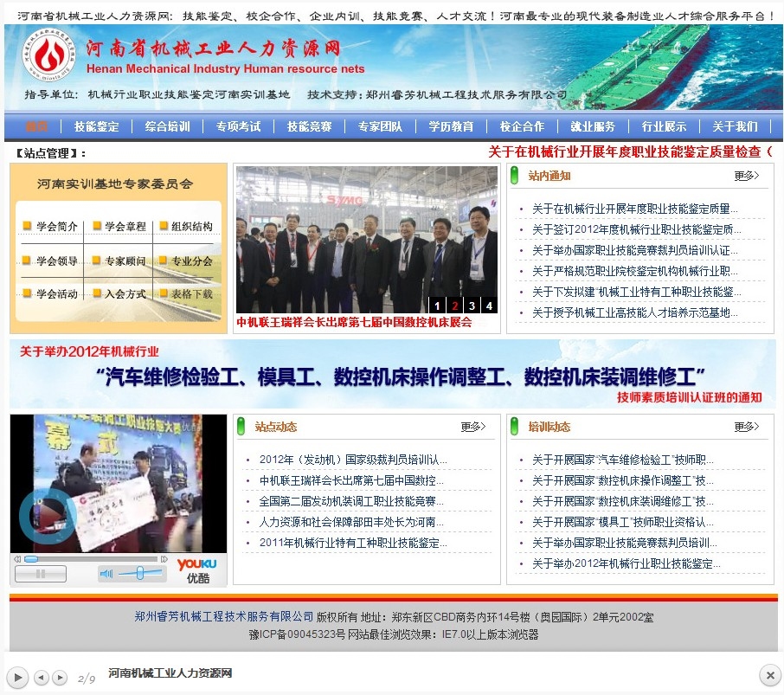
Task: Open the carousel group photo
Action: pos(367,240)
